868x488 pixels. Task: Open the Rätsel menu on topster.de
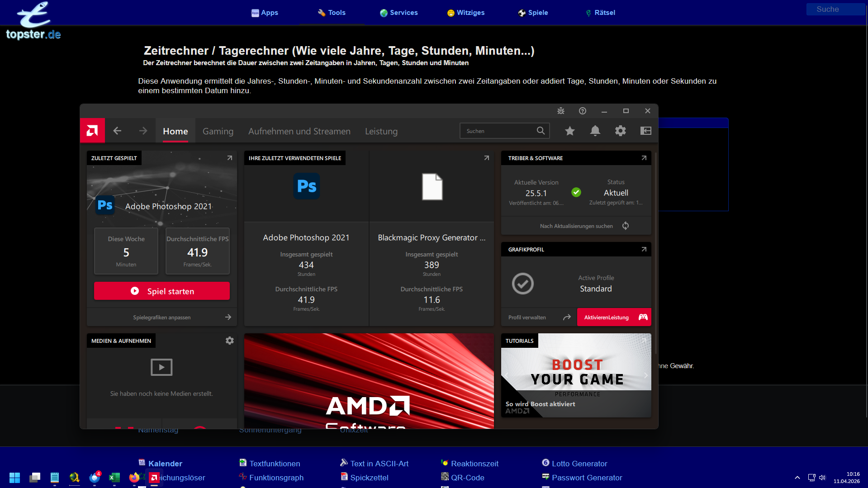click(x=601, y=13)
